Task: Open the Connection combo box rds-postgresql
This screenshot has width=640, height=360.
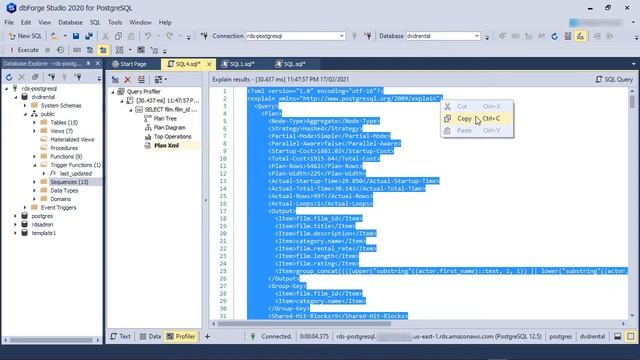Action: click(x=296, y=36)
